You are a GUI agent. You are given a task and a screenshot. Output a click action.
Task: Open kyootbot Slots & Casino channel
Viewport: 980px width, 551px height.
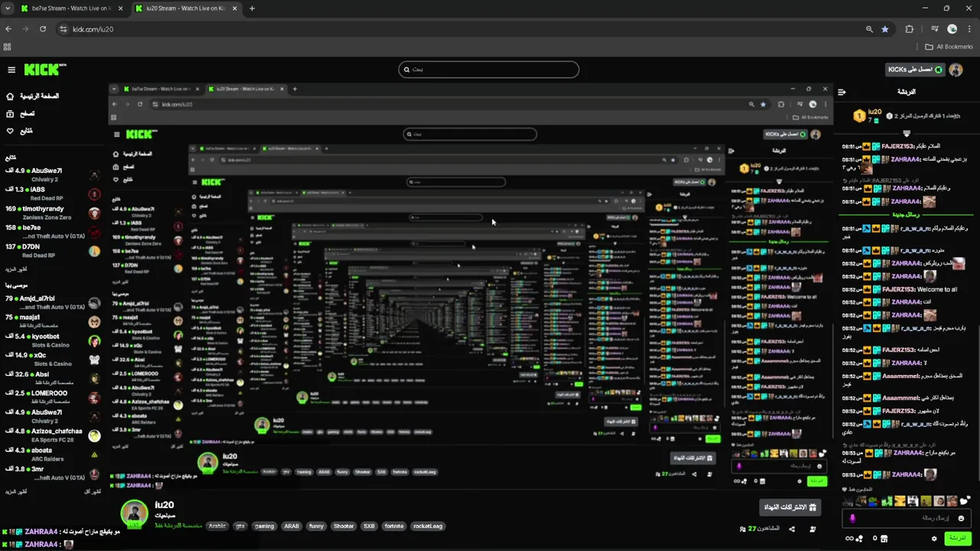tap(52, 341)
